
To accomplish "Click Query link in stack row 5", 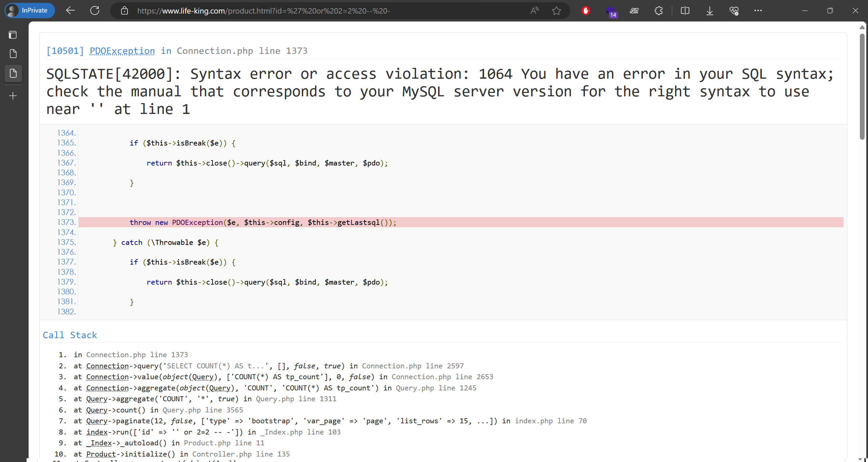I will [x=97, y=399].
